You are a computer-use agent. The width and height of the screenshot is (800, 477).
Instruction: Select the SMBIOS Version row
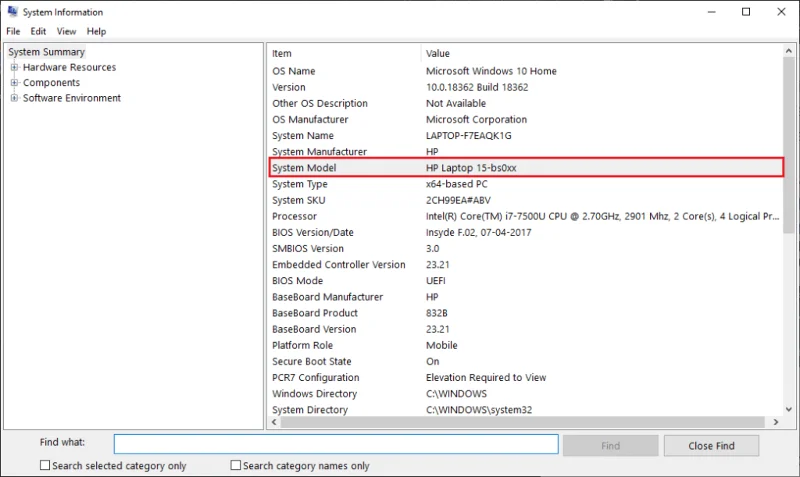pos(526,248)
